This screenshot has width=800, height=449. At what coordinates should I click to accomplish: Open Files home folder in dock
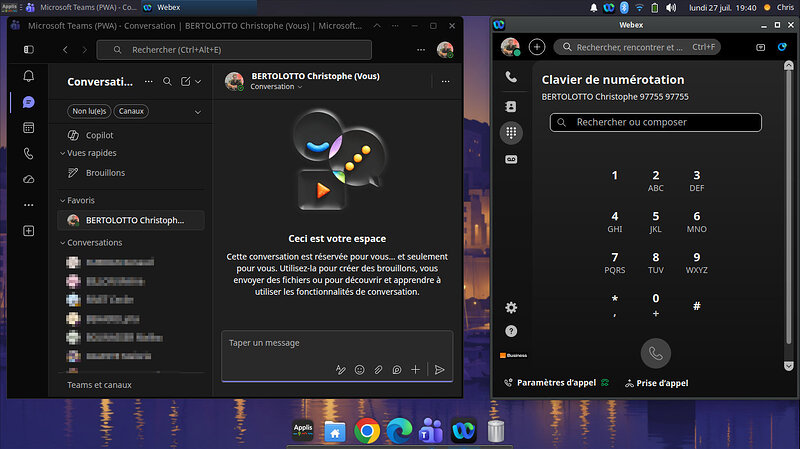[x=335, y=432]
